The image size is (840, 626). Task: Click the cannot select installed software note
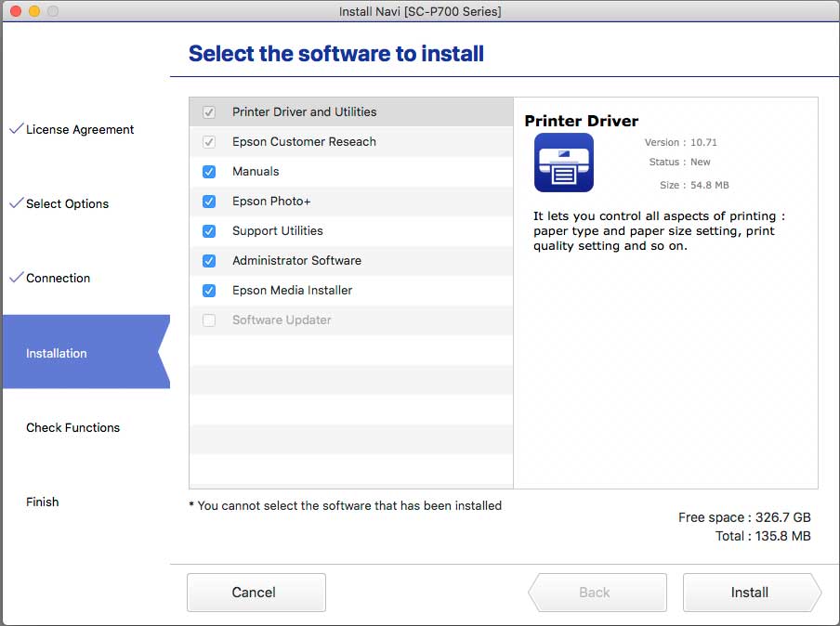click(x=345, y=505)
